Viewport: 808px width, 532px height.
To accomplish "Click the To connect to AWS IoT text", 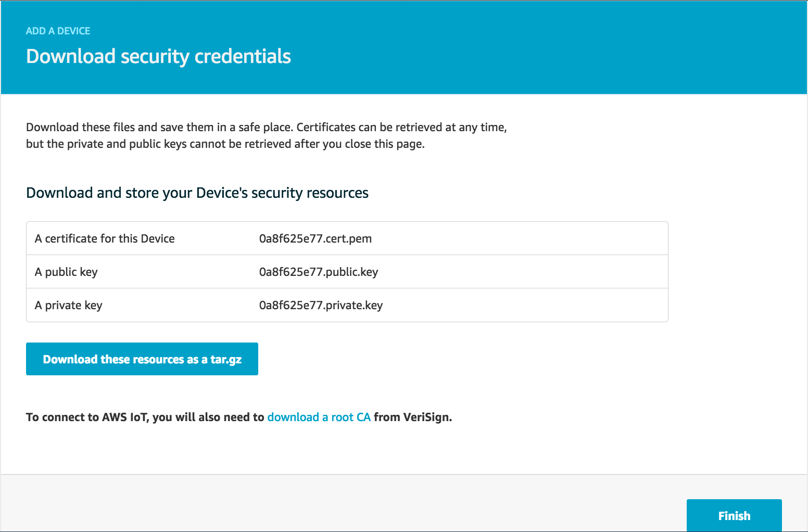I will (145, 417).
